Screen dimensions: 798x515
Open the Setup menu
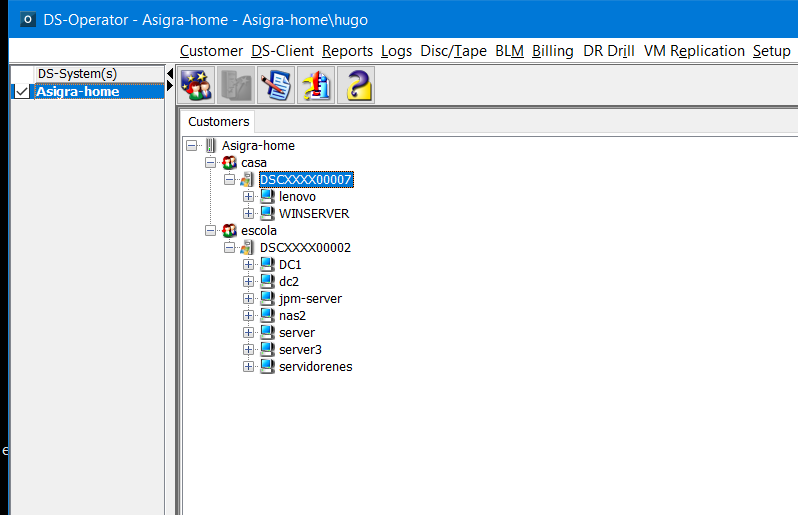click(772, 51)
